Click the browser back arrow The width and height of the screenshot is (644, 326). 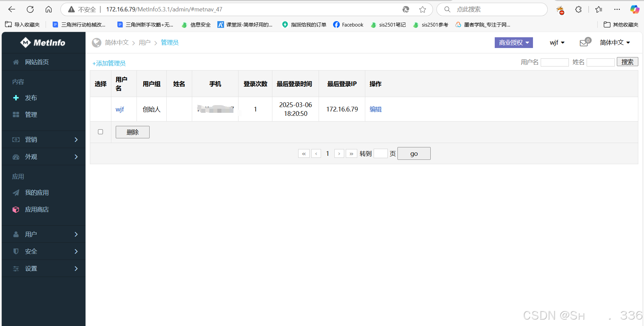[x=12, y=9]
